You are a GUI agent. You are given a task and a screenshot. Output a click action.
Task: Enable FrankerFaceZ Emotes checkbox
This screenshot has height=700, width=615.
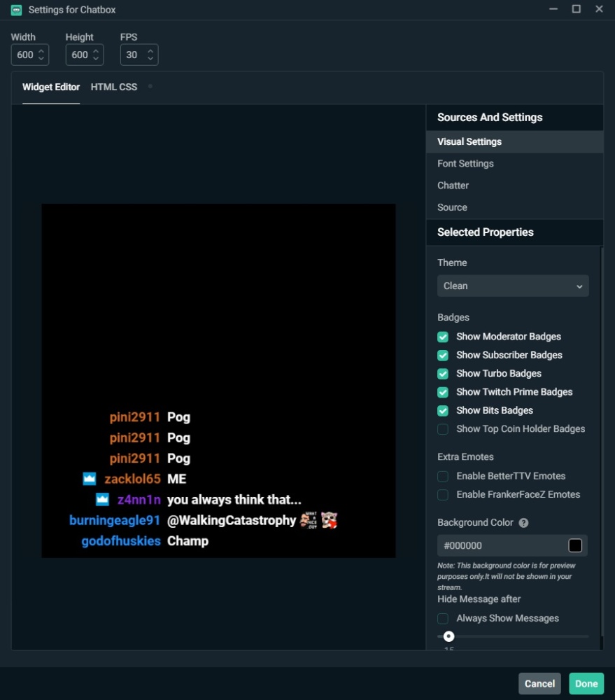[443, 495]
